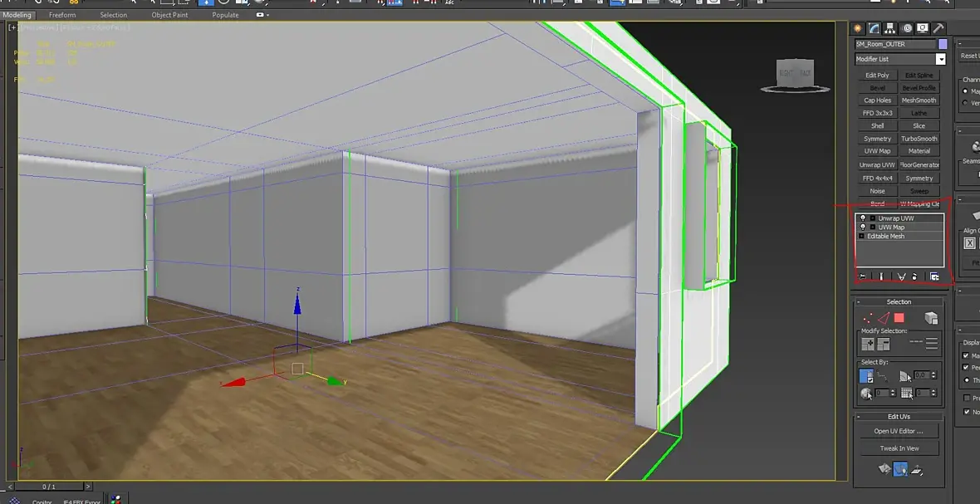Image resolution: width=980 pixels, height=504 pixels.
Task: Collapse the Selection rollout
Action: (x=859, y=301)
